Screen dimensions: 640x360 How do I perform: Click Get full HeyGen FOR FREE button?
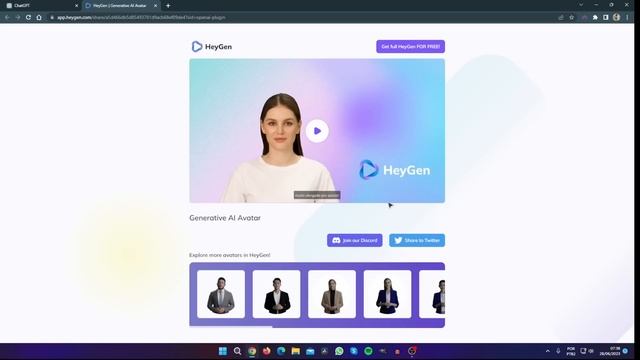(410, 47)
